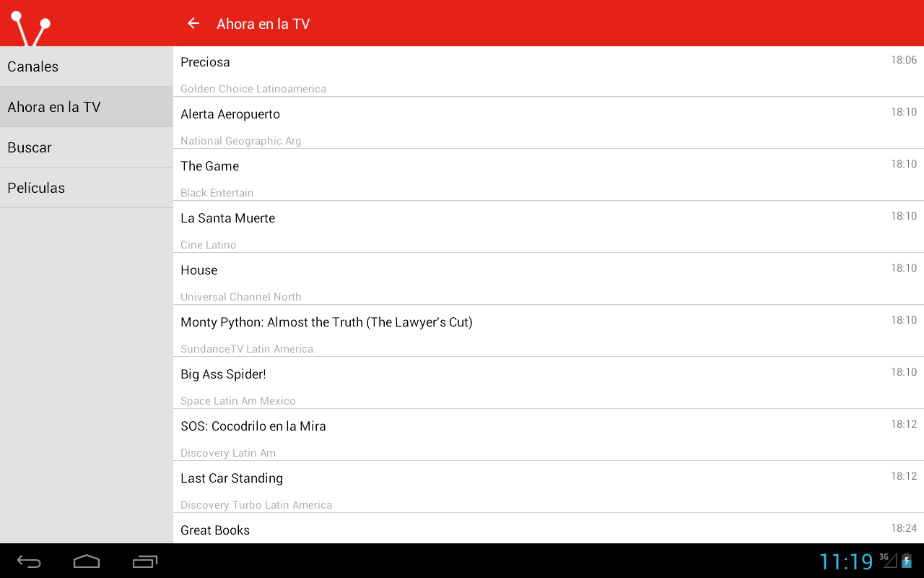Tap the 11:19 system clock

846,561
